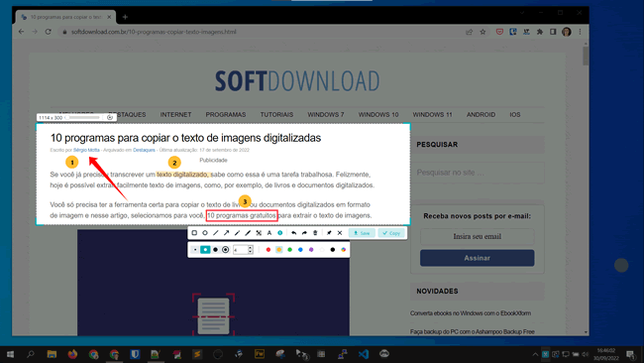Open a new browser tab
The height and width of the screenshot is (363, 644).
[x=125, y=17]
